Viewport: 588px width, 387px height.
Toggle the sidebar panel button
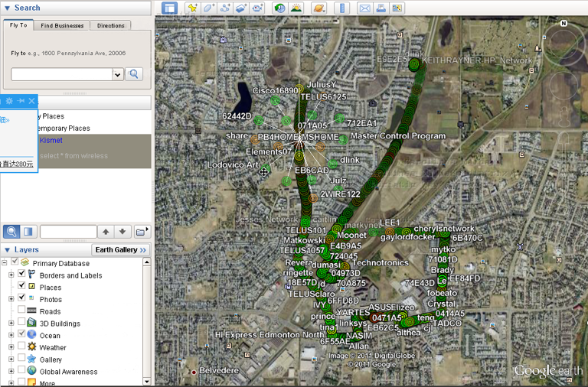[169, 8]
